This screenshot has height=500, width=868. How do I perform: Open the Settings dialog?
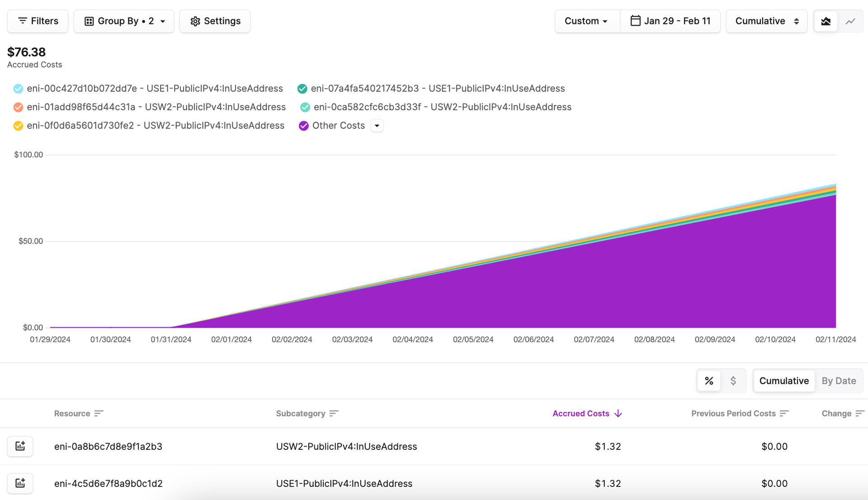pyautogui.click(x=215, y=21)
